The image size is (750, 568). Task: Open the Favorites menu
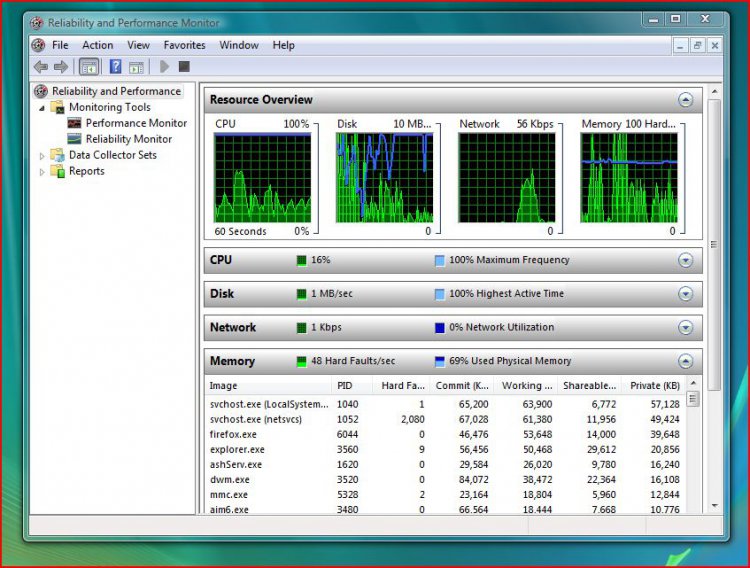[x=184, y=45]
